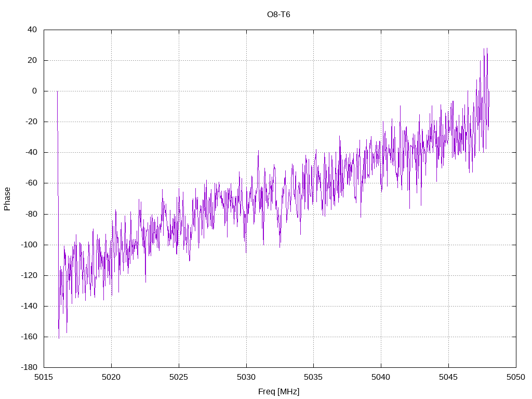This screenshot has height=399, width=532.
Task: Click y-axis tick label -80
Action: (x=31, y=214)
